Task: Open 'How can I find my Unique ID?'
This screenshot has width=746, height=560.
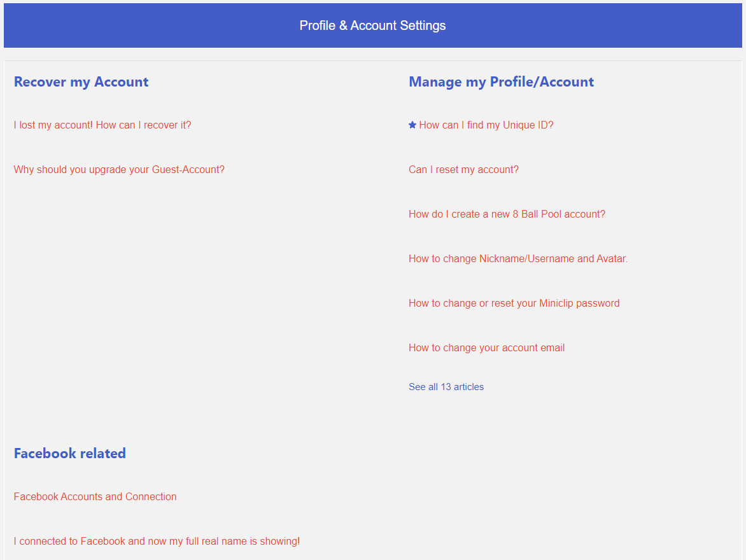Action: pyautogui.click(x=486, y=125)
